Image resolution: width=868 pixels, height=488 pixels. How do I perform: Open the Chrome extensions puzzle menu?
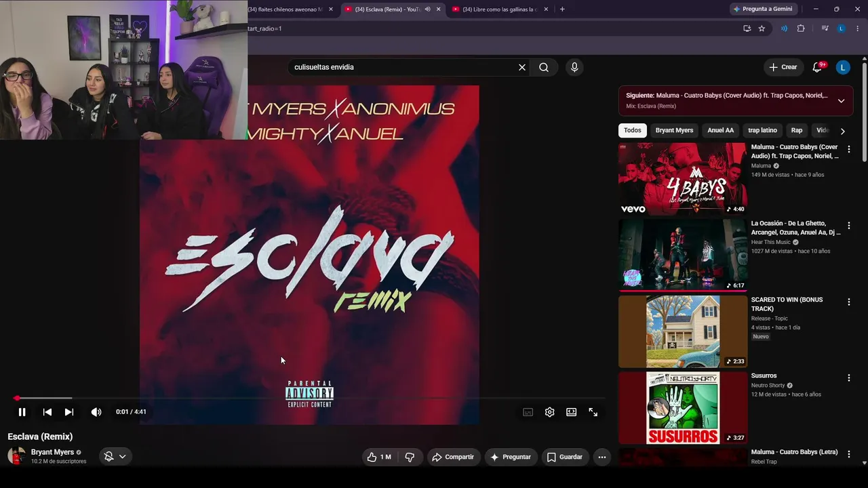click(801, 28)
